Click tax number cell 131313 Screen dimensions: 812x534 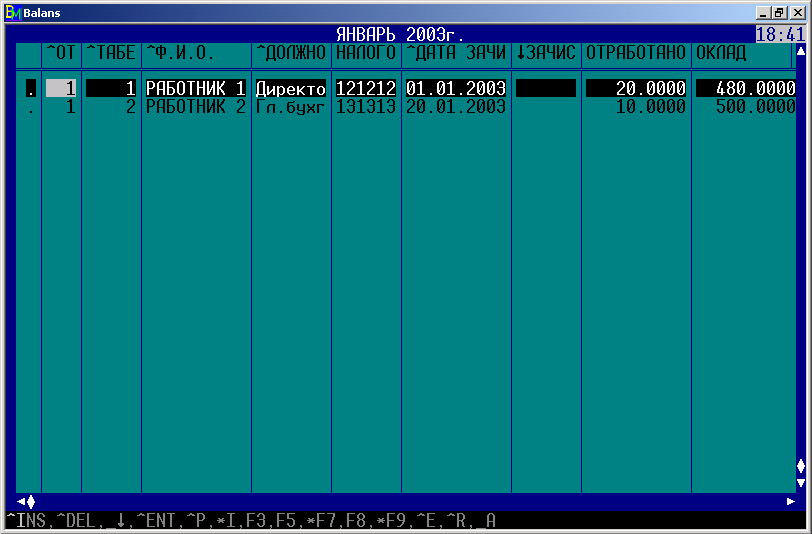point(366,107)
